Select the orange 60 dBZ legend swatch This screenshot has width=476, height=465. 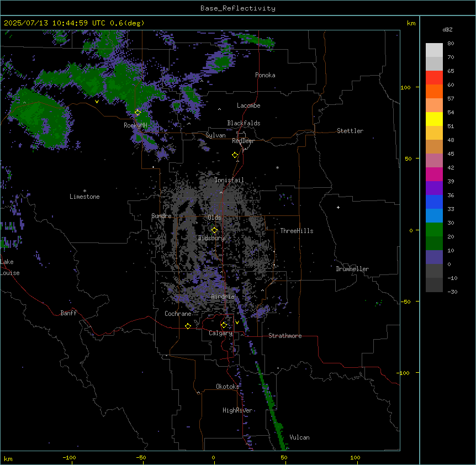point(434,91)
